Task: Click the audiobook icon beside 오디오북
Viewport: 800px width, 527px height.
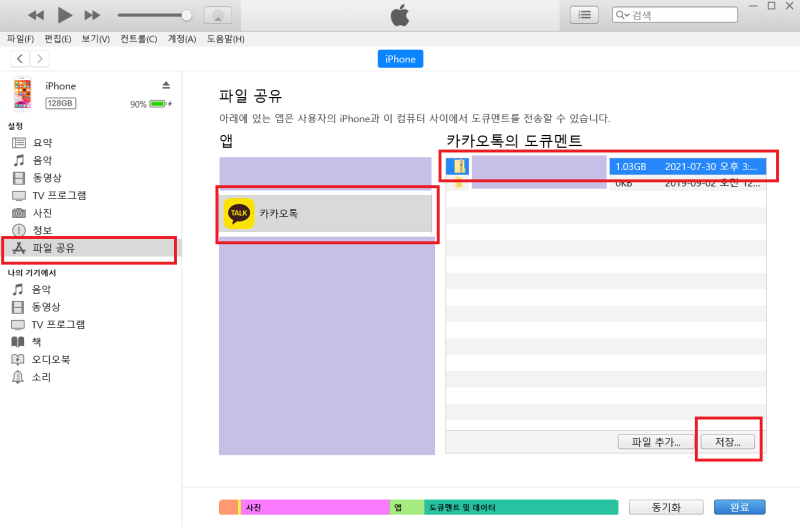Action: coord(18,360)
